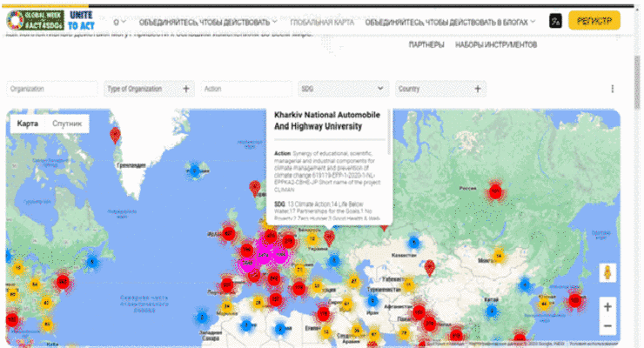Click the yellow Регистр button
Screen dimensions: 644x348
594,21
